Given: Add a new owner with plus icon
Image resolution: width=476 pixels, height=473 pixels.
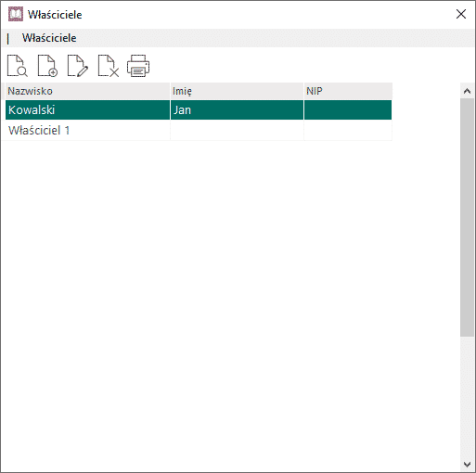Looking at the screenshot, I should point(47,66).
